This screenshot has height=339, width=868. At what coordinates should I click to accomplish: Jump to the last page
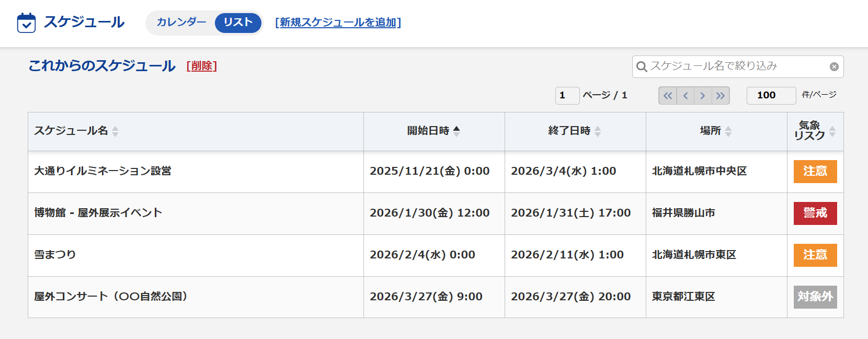(x=721, y=96)
